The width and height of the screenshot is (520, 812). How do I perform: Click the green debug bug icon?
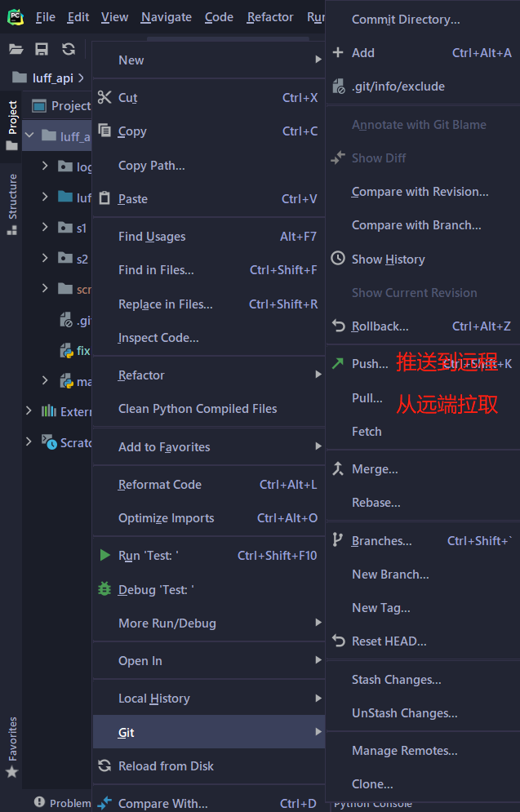click(104, 589)
